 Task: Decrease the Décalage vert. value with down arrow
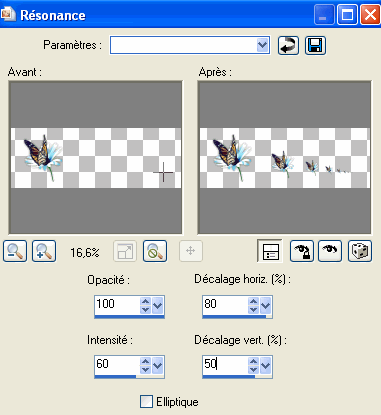(x=254, y=370)
